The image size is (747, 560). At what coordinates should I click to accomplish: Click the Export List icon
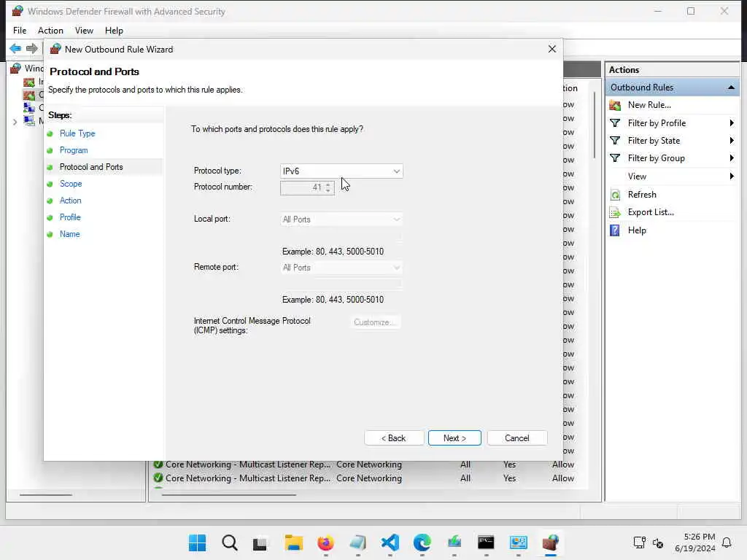[615, 212]
